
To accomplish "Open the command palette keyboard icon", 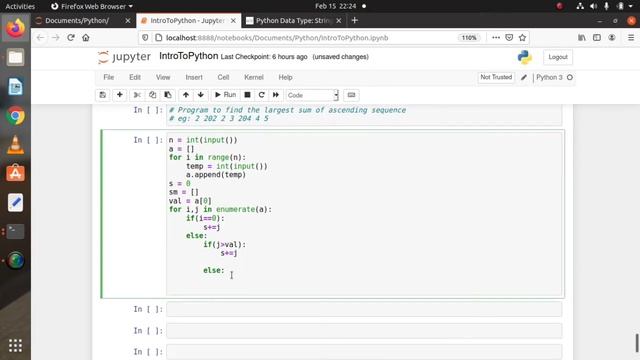I will point(351,95).
